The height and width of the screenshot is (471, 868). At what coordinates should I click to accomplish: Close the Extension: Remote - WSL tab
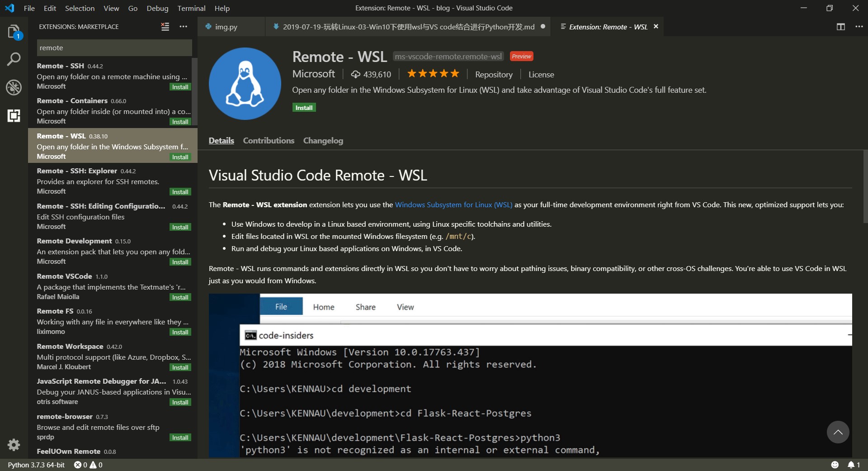point(656,27)
